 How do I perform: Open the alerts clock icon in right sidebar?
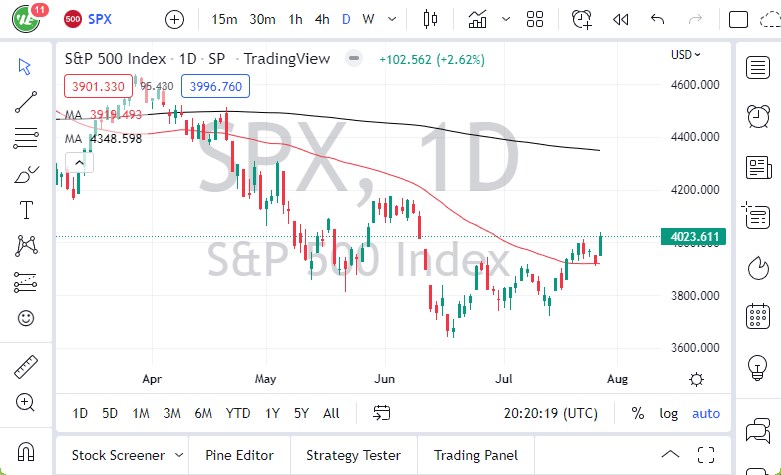click(758, 117)
